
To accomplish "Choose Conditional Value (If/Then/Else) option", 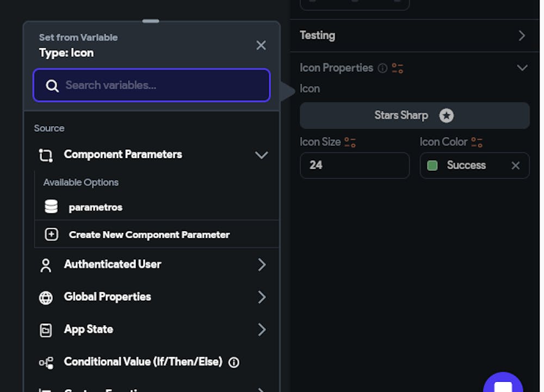I will click(x=143, y=362).
